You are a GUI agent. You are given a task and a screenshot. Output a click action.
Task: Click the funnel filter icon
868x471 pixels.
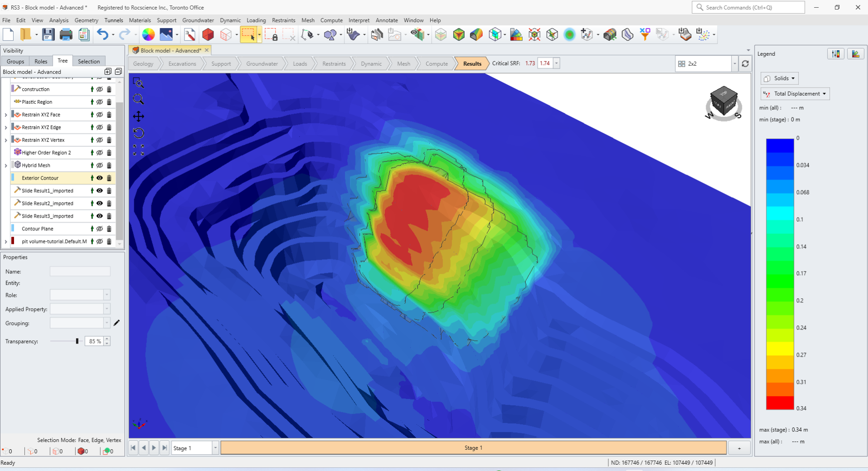coord(645,34)
